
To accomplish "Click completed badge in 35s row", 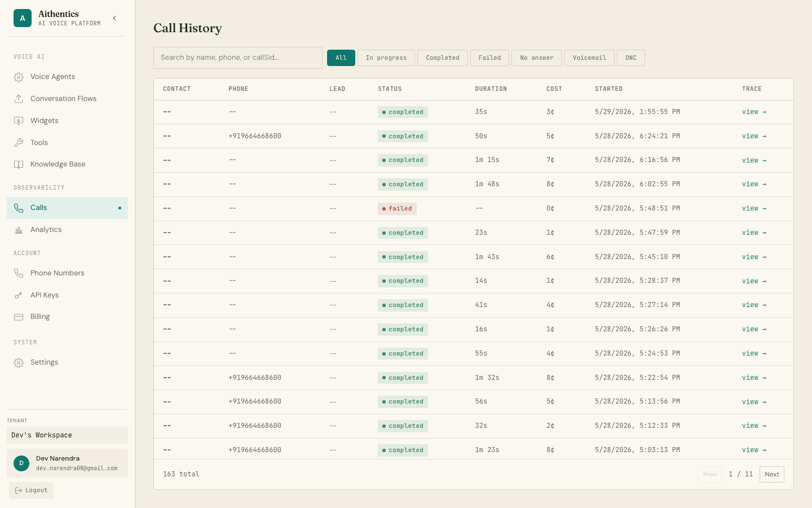I will click(403, 112).
